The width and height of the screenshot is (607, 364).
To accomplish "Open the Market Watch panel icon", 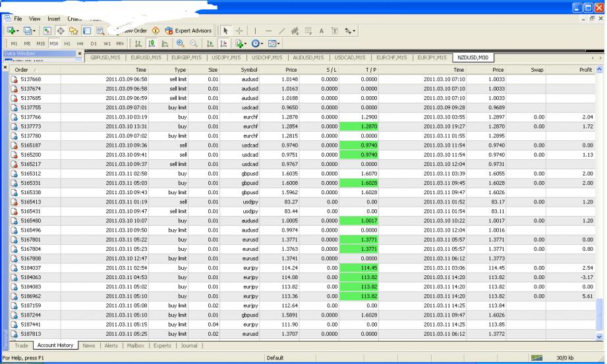I will [47, 30].
